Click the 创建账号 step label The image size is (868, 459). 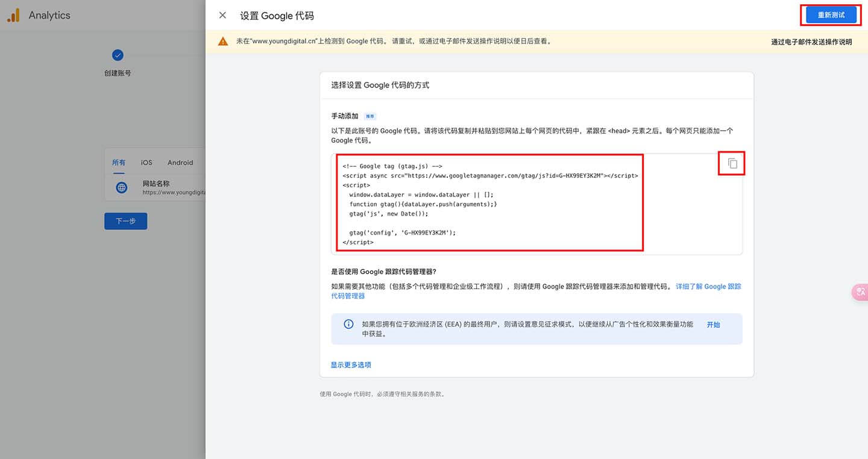point(118,73)
